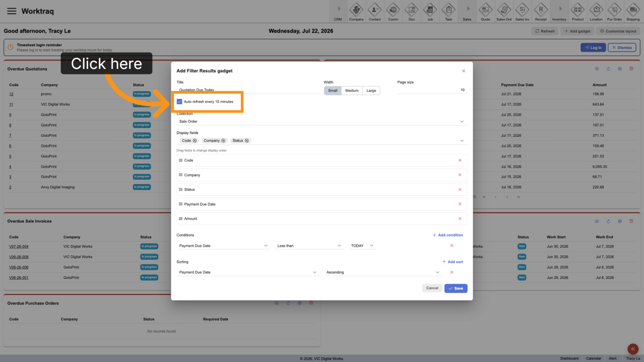Expand the Display fields dropdown

(462, 141)
